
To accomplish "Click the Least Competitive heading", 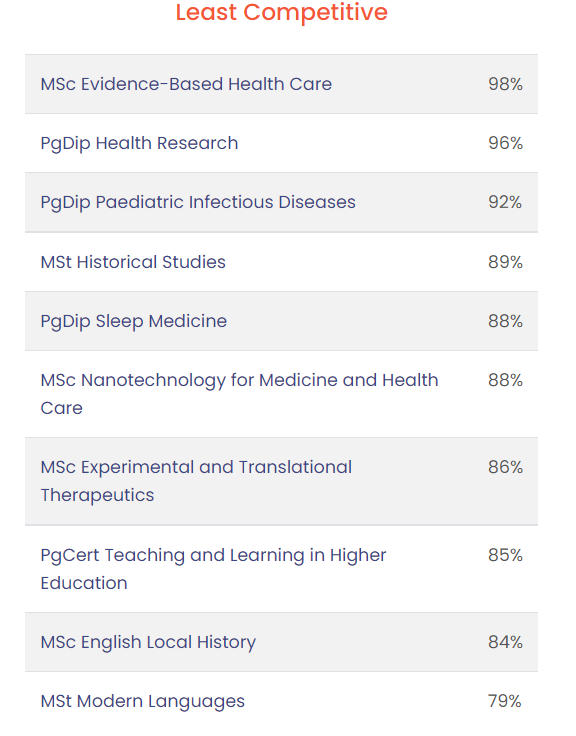I will click(x=282, y=12).
